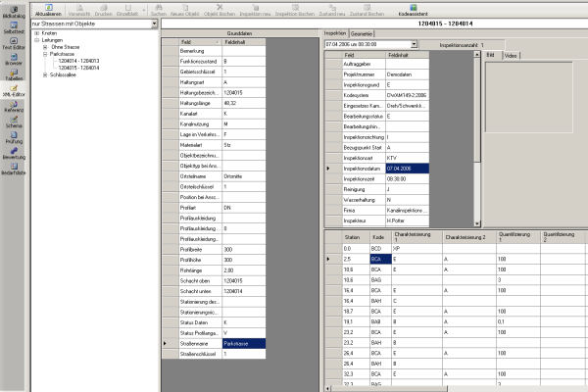Select the Text-Editor sidebar icon
The width and height of the screenshot is (588, 392).
coord(14,41)
